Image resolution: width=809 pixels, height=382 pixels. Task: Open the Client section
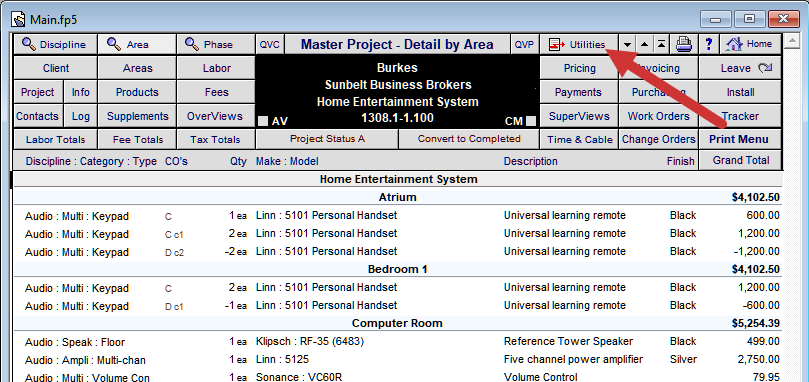coord(56,68)
